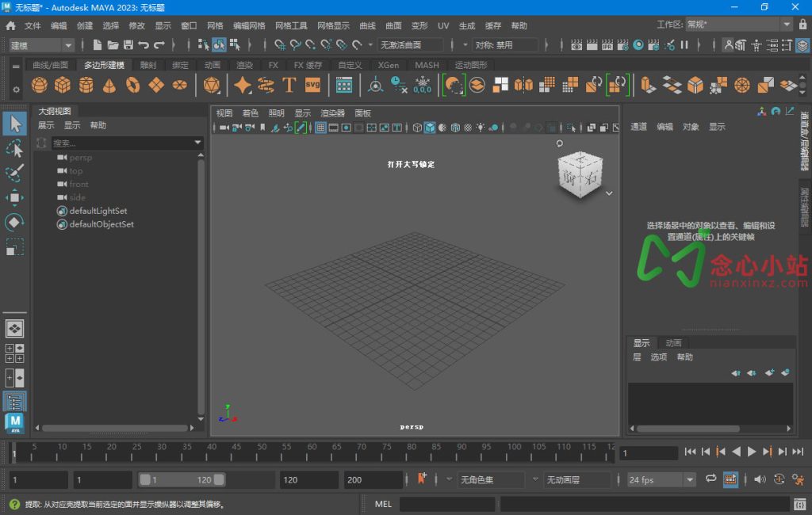Image resolution: width=812 pixels, height=515 pixels.
Task: Select the Select tool arrow in toolbox
Action: pyautogui.click(x=15, y=124)
